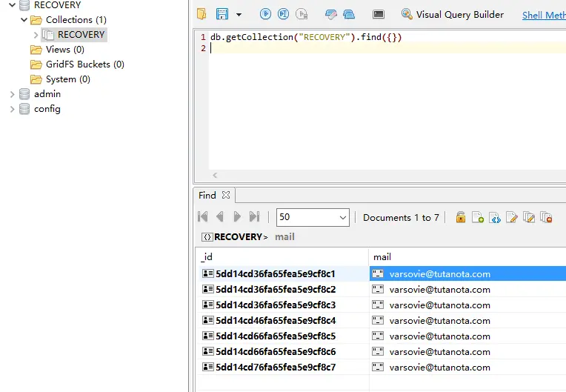Screen dimensions: 566x392
Task: Run the entire script with play icon
Action: click(265, 14)
